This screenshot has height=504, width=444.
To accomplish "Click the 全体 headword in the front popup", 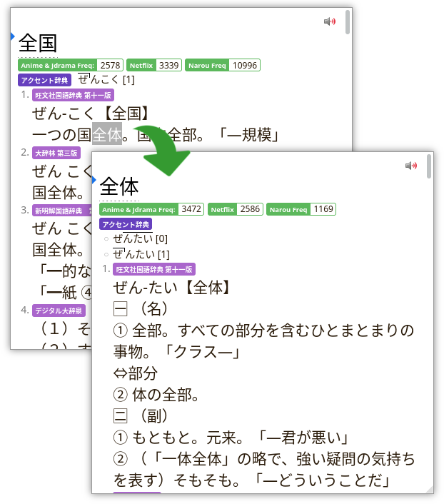I will pyautogui.click(x=118, y=187).
